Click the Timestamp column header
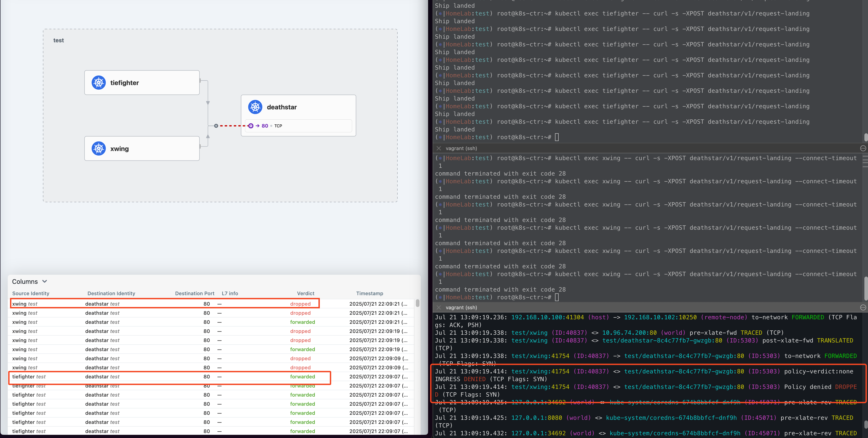The width and height of the screenshot is (868, 438). (369, 293)
